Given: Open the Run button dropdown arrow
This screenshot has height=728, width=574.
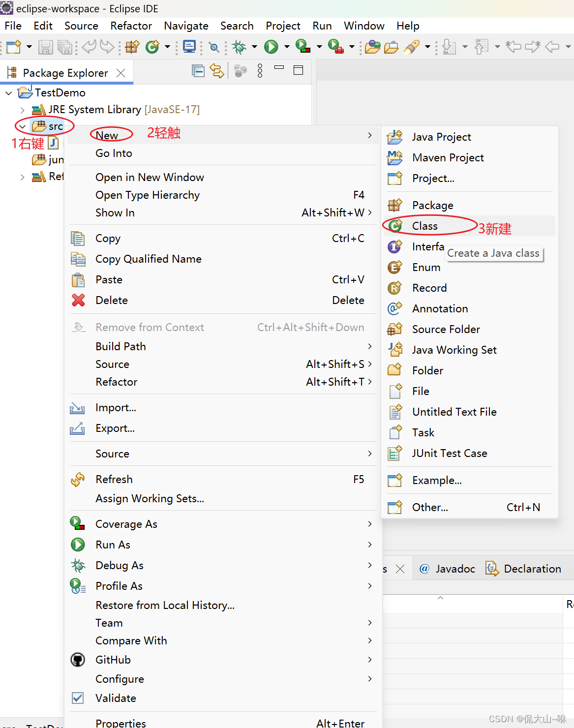Looking at the screenshot, I should coord(287,47).
